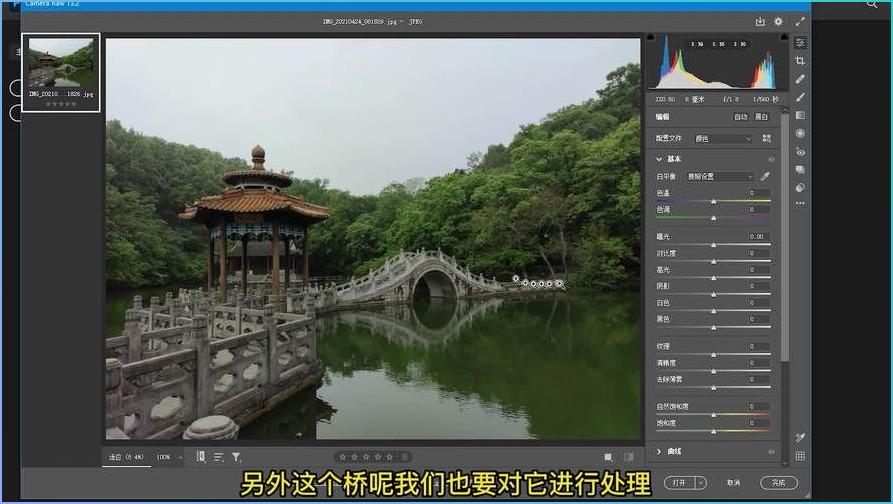Open the Snapshots panel icon

[x=800, y=170]
